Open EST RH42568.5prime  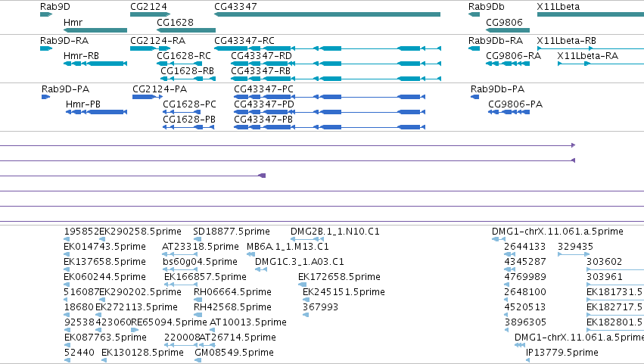pos(232,307)
